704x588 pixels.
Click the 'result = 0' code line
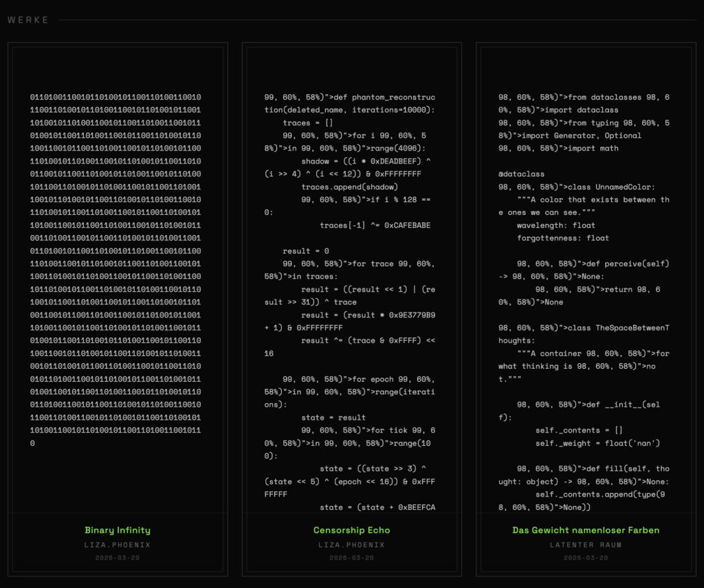click(x=306, y=251)
